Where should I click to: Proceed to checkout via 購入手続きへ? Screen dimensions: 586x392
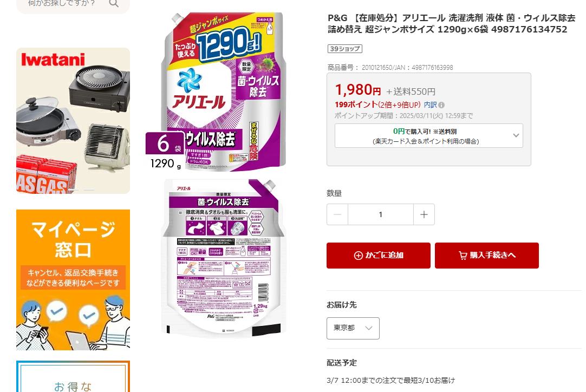point(486,255)
